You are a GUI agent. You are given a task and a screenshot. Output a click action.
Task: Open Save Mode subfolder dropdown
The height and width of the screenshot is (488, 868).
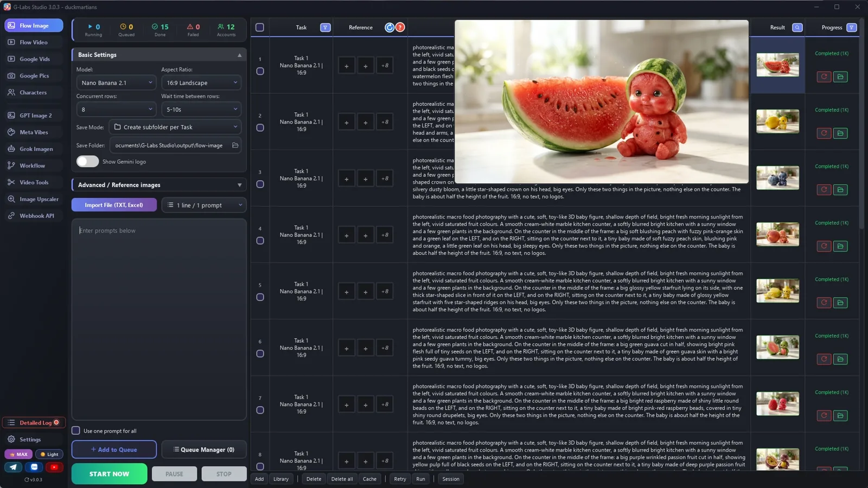coord(175,127)
